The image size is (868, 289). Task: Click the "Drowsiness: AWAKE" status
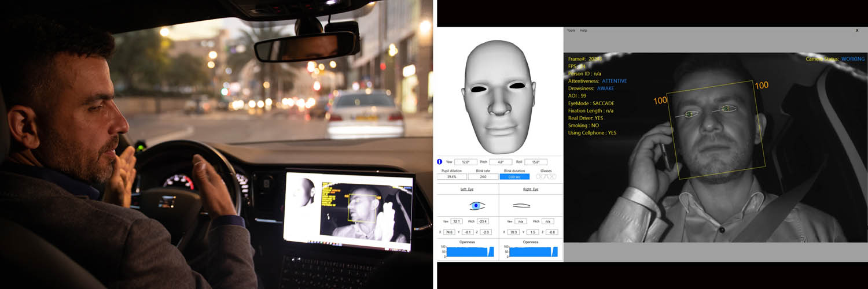pyautogui.click(x=591, y=88)
